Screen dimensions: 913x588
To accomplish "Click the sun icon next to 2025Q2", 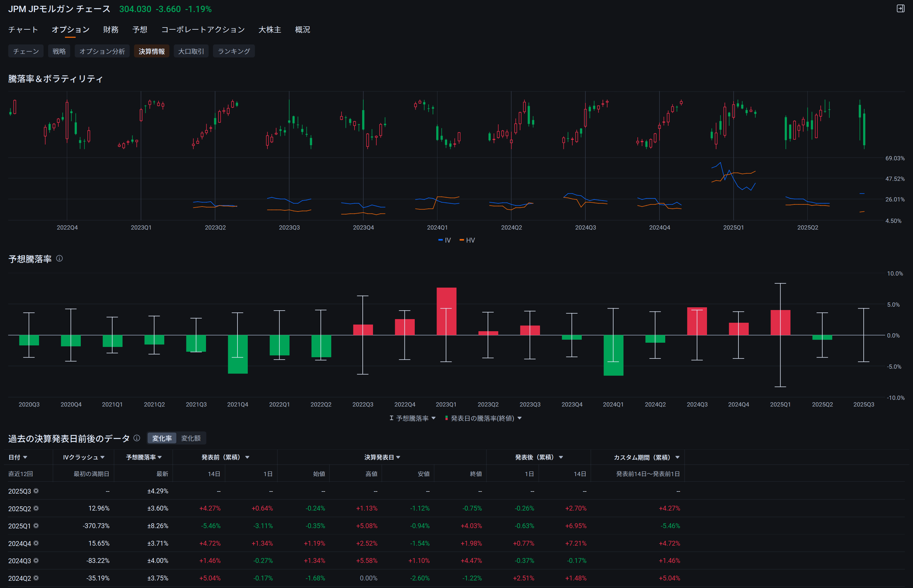I will (36, 508).
